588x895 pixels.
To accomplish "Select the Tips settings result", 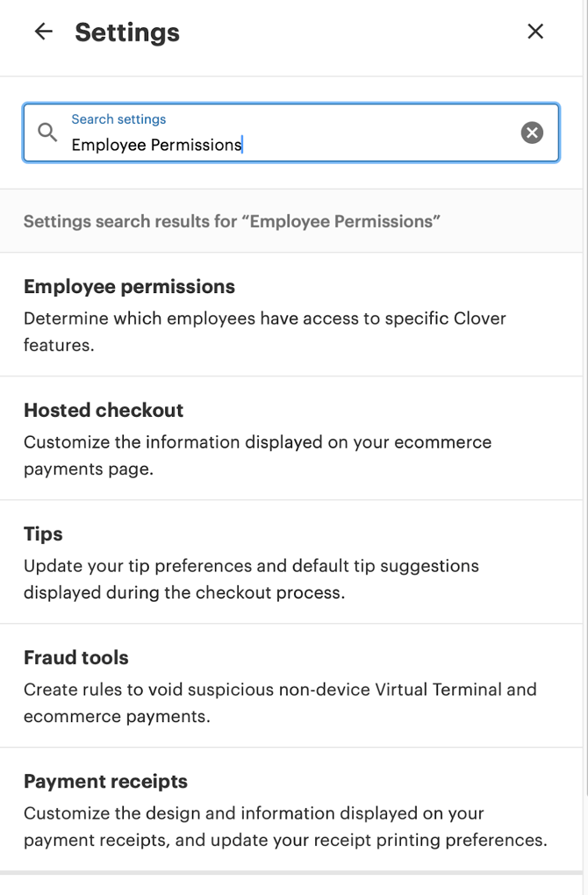I will 43,534.
